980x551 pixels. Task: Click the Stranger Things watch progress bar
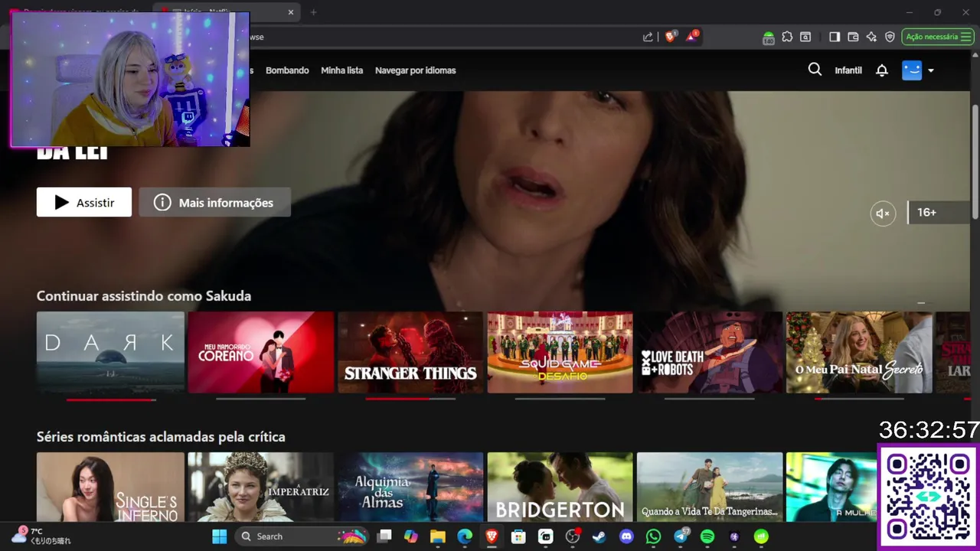click(x=410, y=399)
